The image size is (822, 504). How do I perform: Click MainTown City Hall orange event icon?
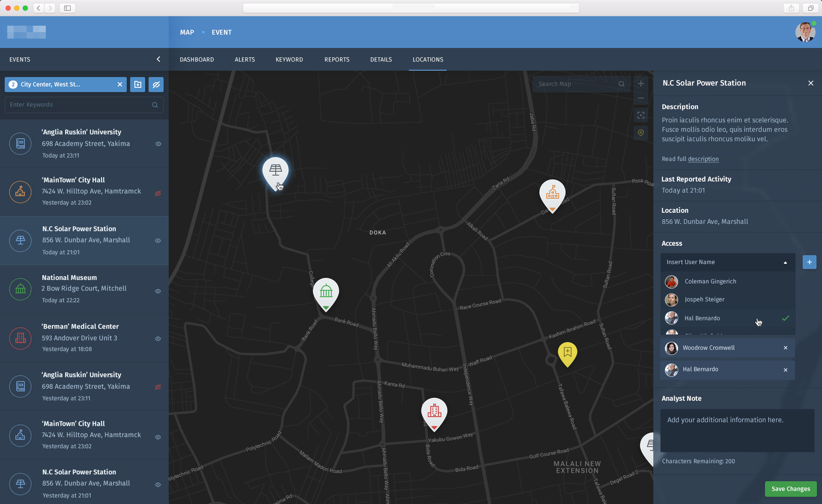click(20, 192)
